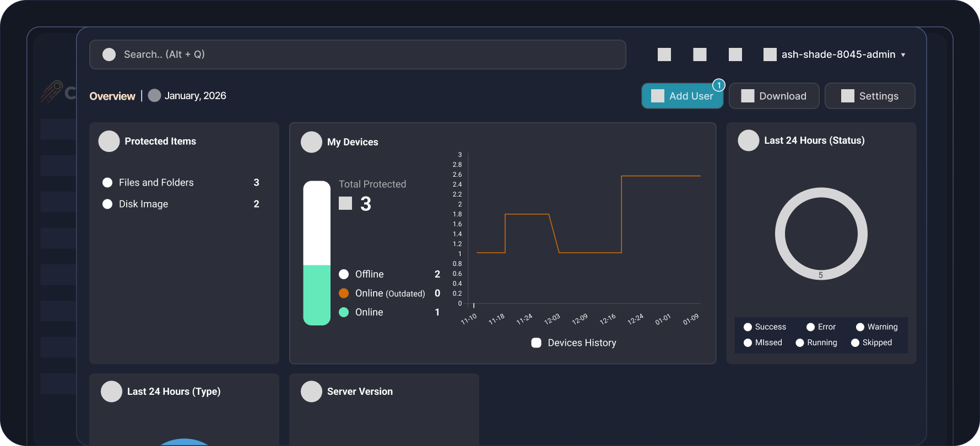Expand the ash-shade-8045-admin account dropdown arrow
The image size is (980, 446).
[x=903, y=55]
